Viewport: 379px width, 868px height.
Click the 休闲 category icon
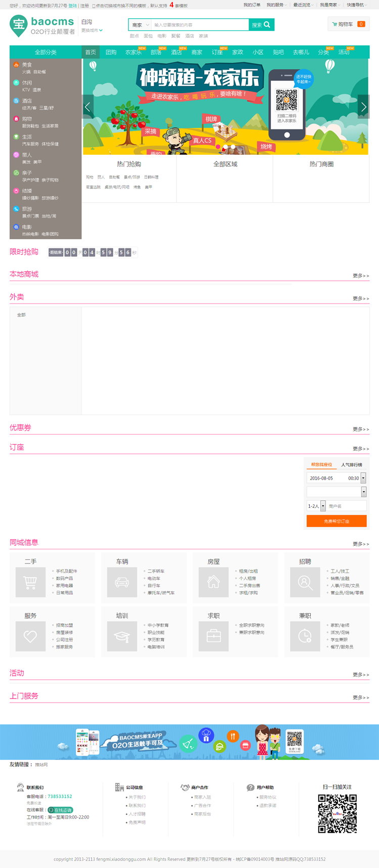[x=16, y=82]
